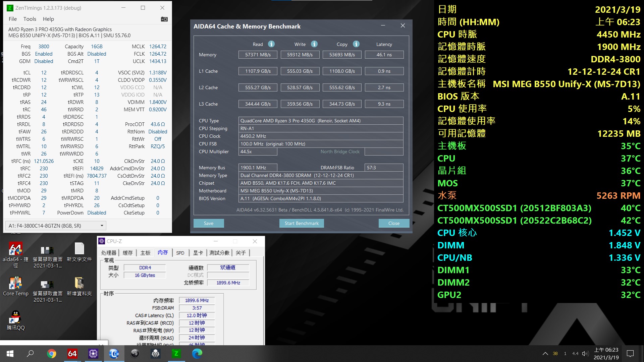The width and height of the screenshot is (644, 362).
Task: Switch to the 显卡 tab in CPU-Z
Action: [198, 253]
